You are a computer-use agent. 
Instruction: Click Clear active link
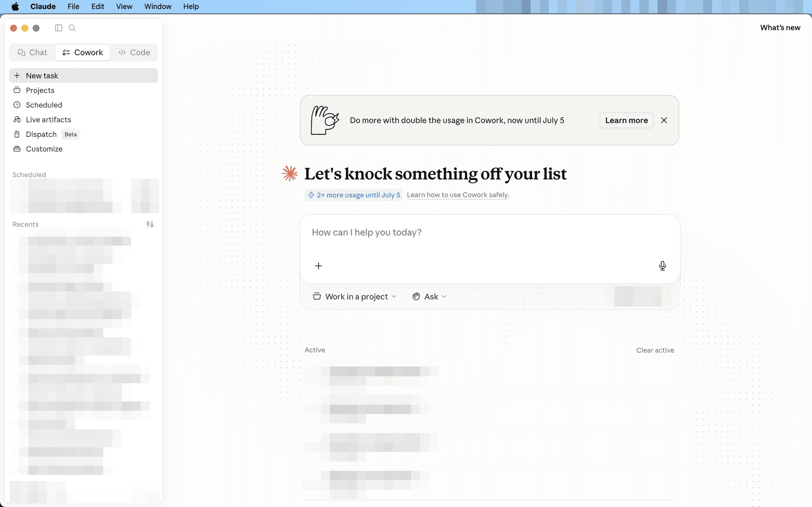[x=655, y=350]
